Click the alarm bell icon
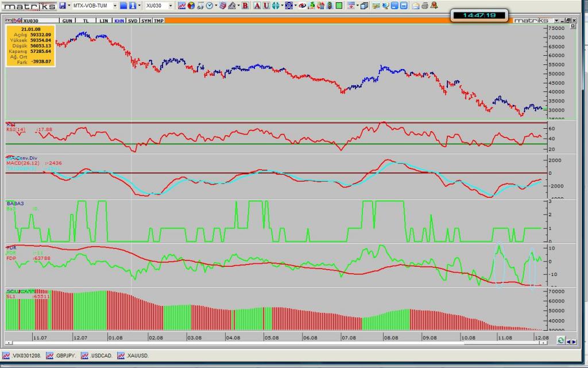 click(434, 6)
